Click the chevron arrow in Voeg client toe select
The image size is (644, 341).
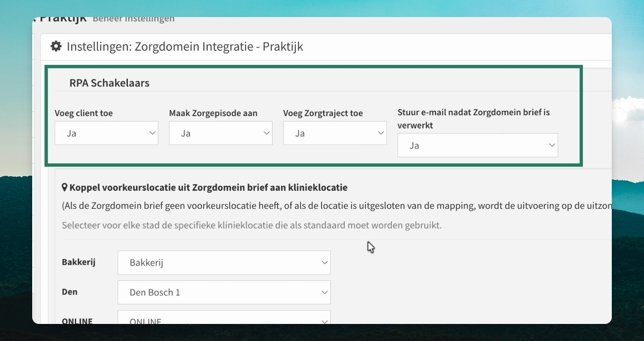coord(152,133)
